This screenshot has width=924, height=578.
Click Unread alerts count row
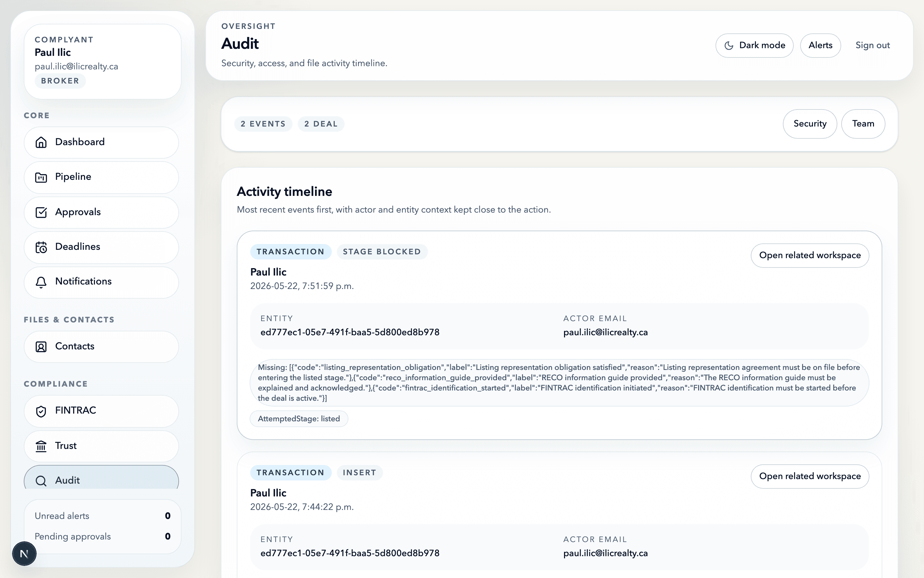[102, 516]
